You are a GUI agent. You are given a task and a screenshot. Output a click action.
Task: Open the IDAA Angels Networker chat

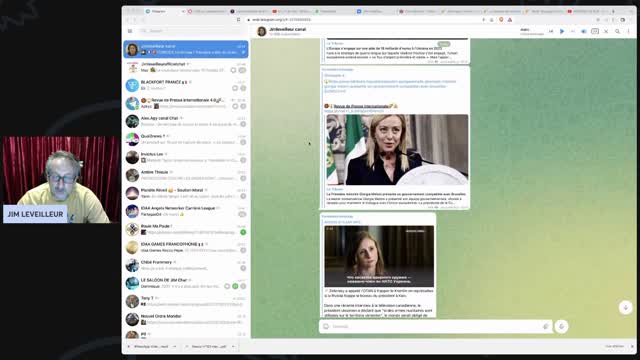click(x=186, y=211)
